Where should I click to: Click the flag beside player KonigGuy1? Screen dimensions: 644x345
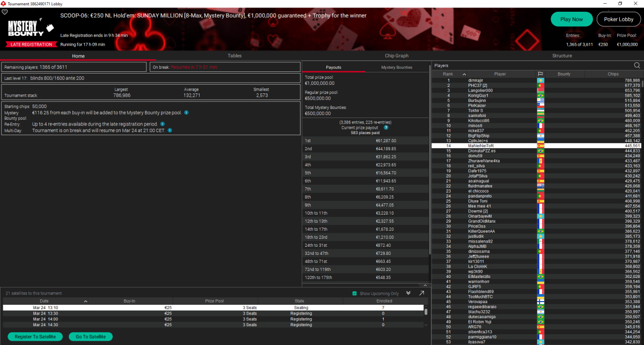(540, 96)
